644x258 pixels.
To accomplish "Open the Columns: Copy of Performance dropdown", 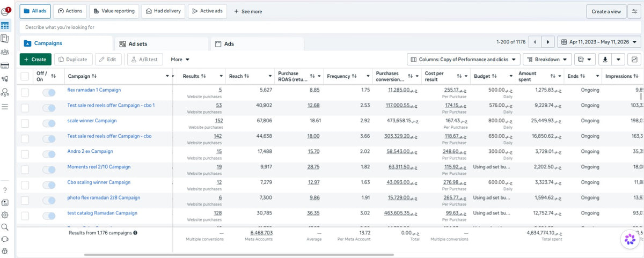I will [464, 60].
